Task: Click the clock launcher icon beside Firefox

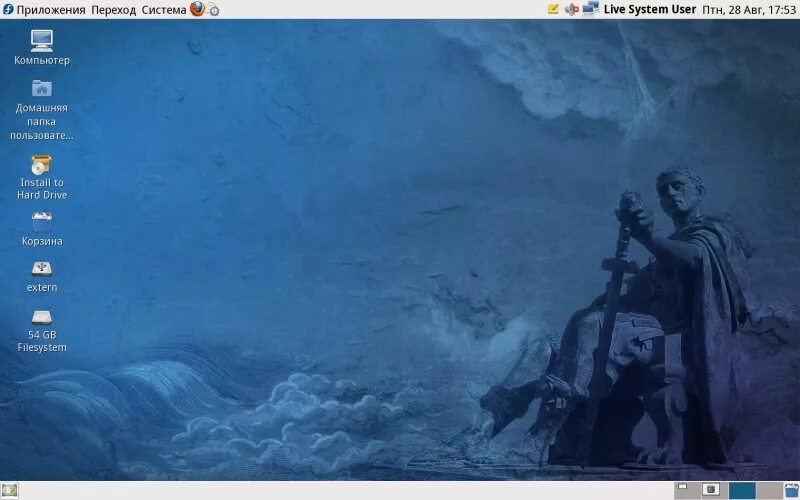Action: [x=214, y=9]
